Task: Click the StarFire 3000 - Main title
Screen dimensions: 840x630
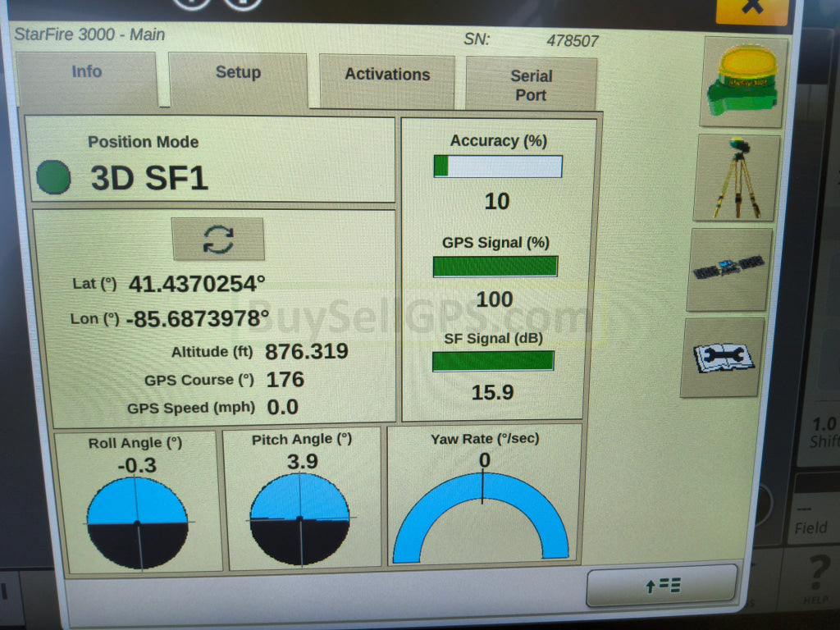Action: (x=89, y=34)
